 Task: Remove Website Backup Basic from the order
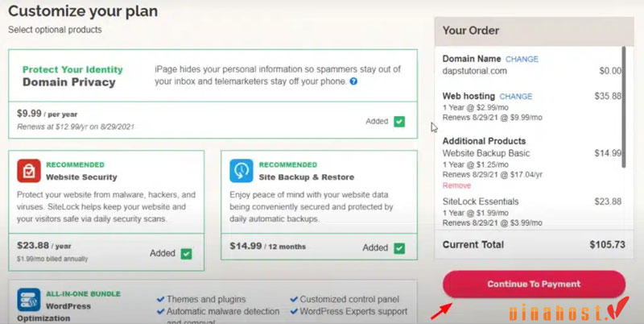pos(456,185)
